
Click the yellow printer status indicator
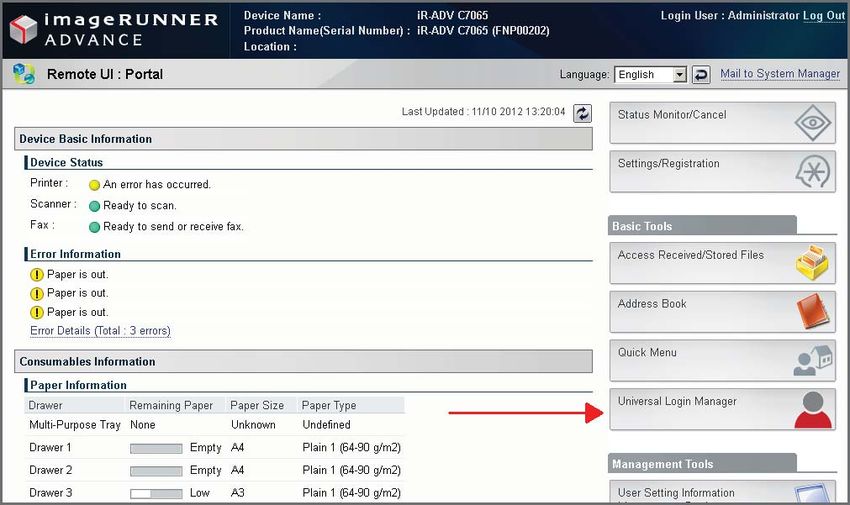pyautogui.click(x=94, y=185)
